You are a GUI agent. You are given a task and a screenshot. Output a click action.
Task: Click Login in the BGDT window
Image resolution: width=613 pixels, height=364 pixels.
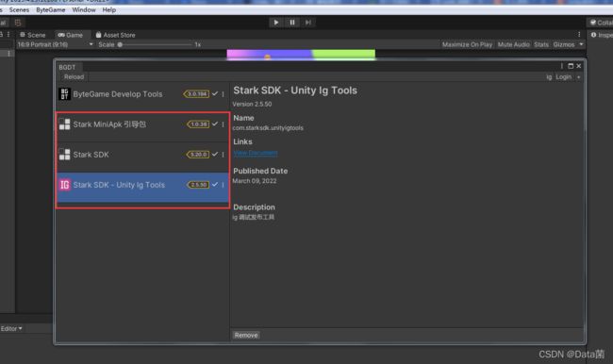(563, 77)
